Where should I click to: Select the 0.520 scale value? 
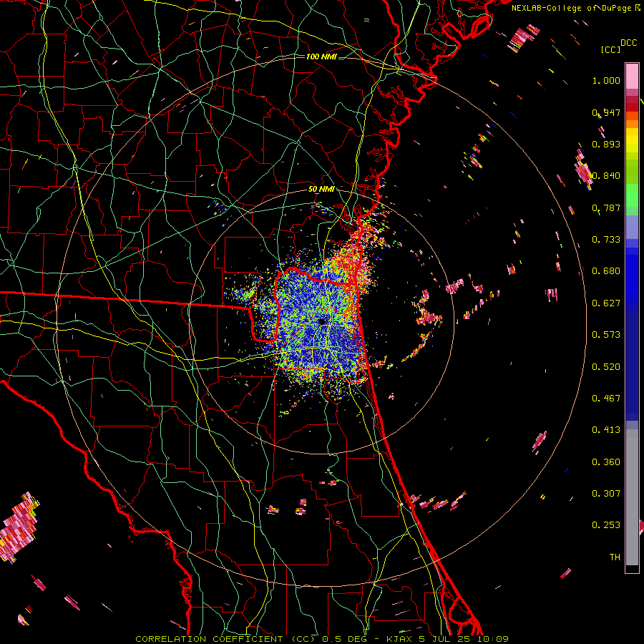(x=606, y=367)
